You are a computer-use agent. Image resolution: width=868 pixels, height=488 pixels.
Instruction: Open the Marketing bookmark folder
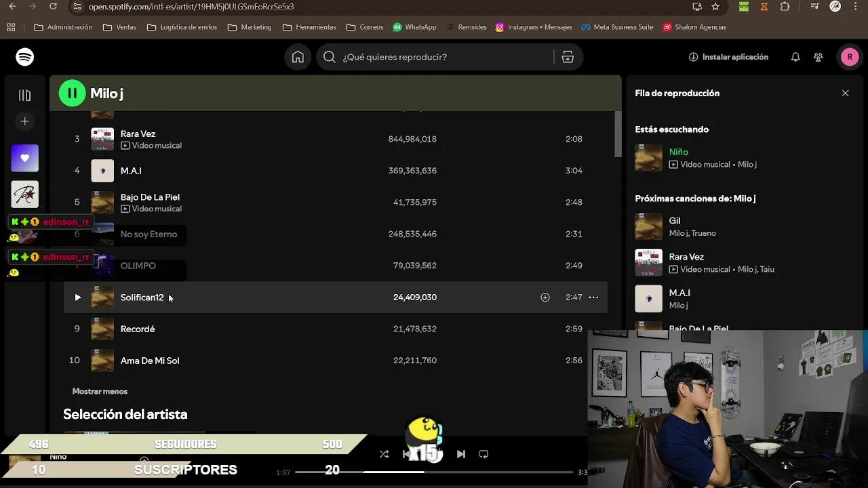point(250,27)
